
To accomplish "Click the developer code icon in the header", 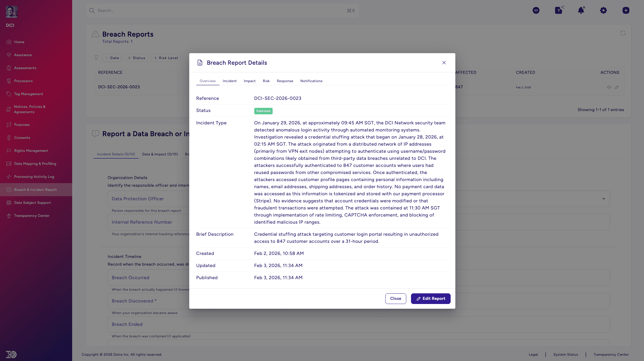I will pos(536,10).
